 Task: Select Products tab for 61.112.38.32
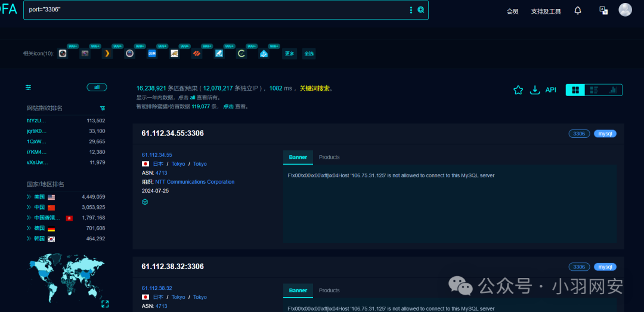(x=329, y=291)
